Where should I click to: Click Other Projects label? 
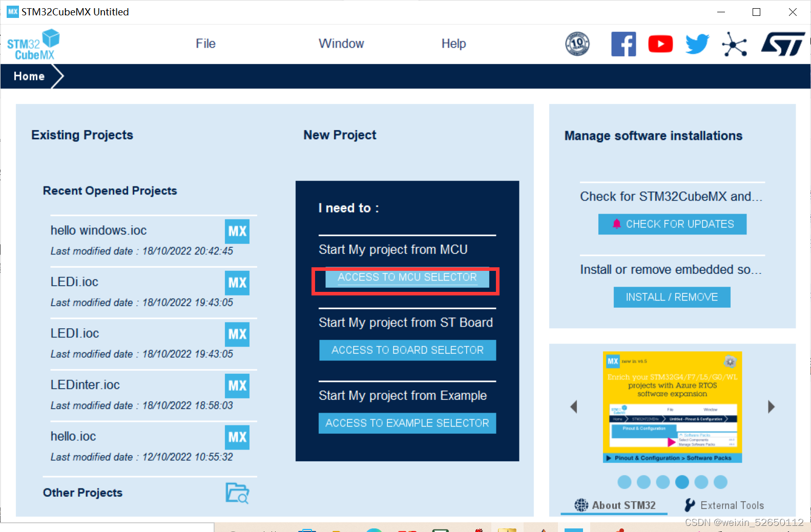coord(82,493)
